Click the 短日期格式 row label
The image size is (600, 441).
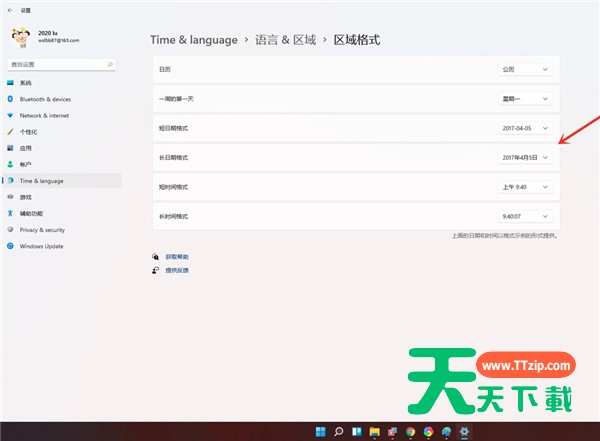(x=173, y=128)
